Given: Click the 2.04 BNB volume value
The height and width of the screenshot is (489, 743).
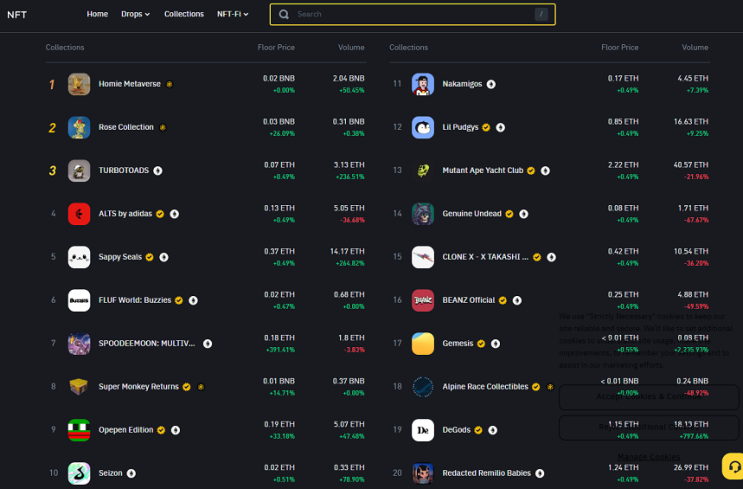Looking at the screenshot, I should point(348,78).
